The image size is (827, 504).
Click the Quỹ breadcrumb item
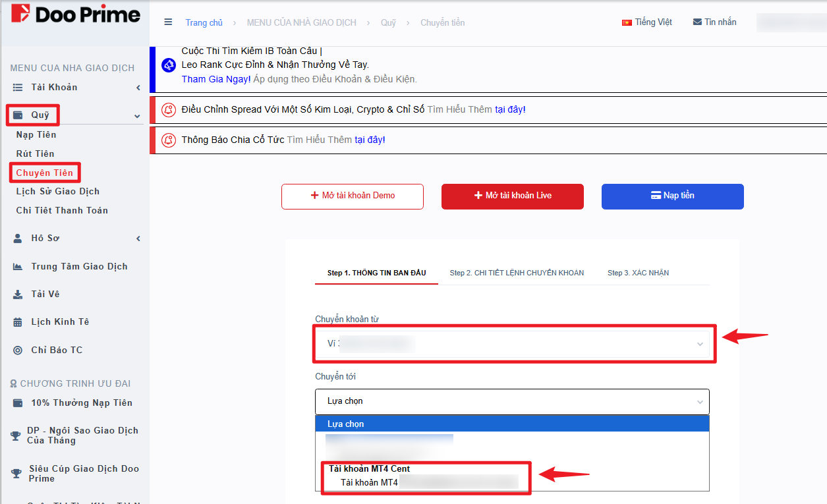tap(389, 23)
